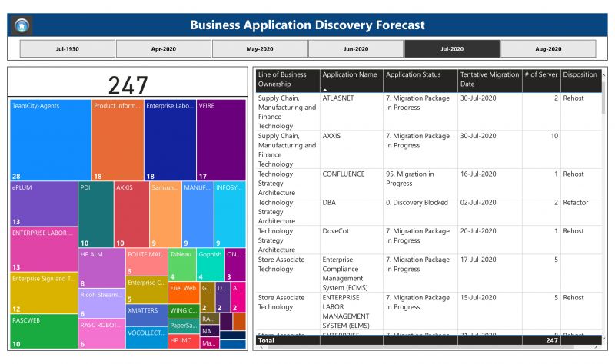Sort by Application Name column header
Image resolution: width=615 pixels, height=364 pixels.
tap(351, 81)
